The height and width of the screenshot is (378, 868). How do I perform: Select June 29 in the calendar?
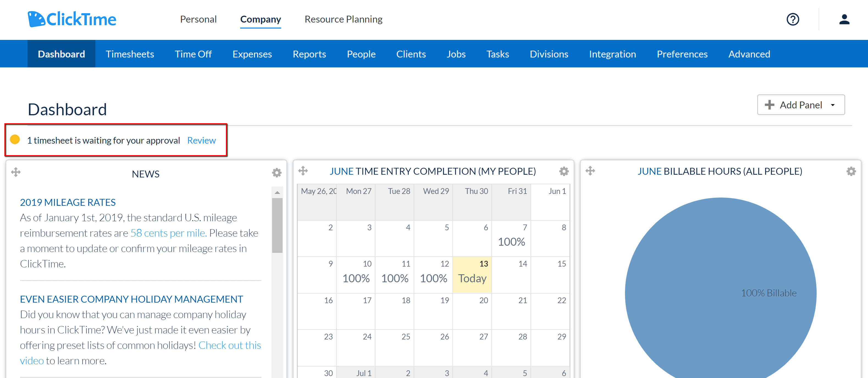click(550, 348)
